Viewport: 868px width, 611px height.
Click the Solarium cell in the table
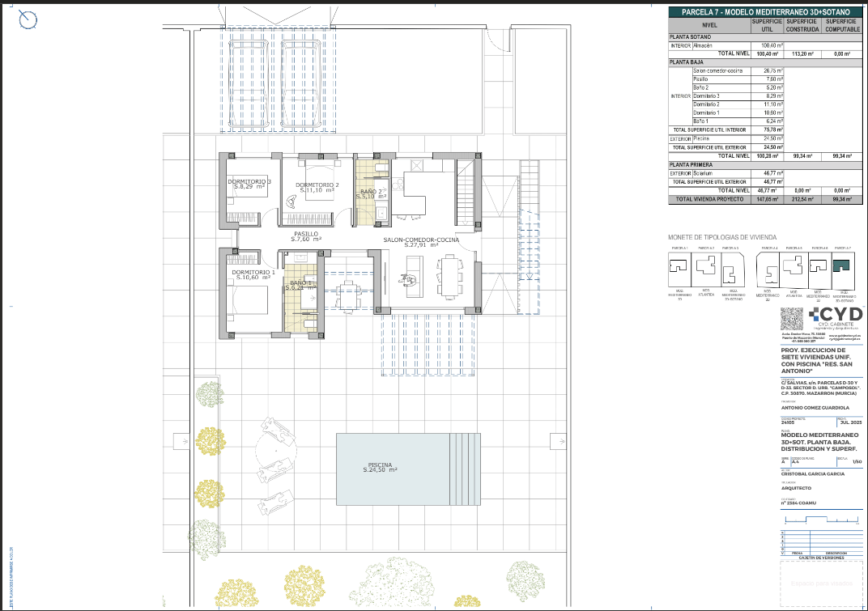pos(721,173)
